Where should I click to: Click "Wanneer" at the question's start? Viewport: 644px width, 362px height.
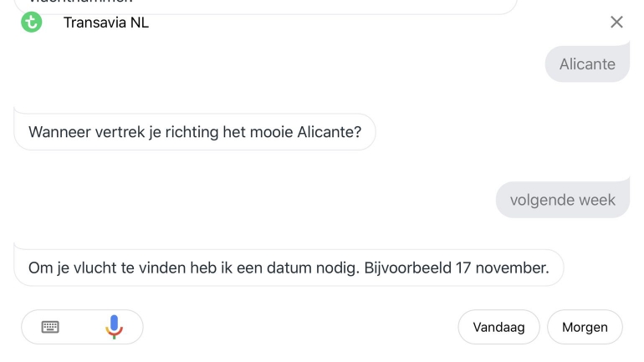point(57,132)
